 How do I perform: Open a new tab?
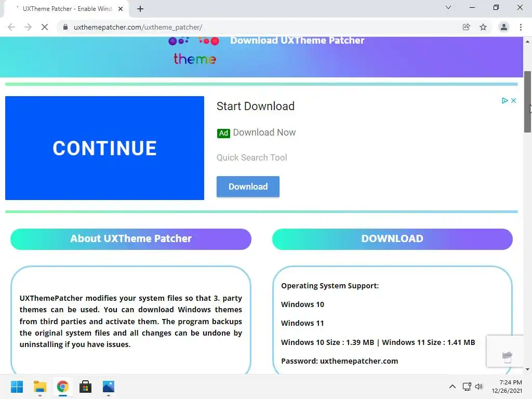[140, 9]
